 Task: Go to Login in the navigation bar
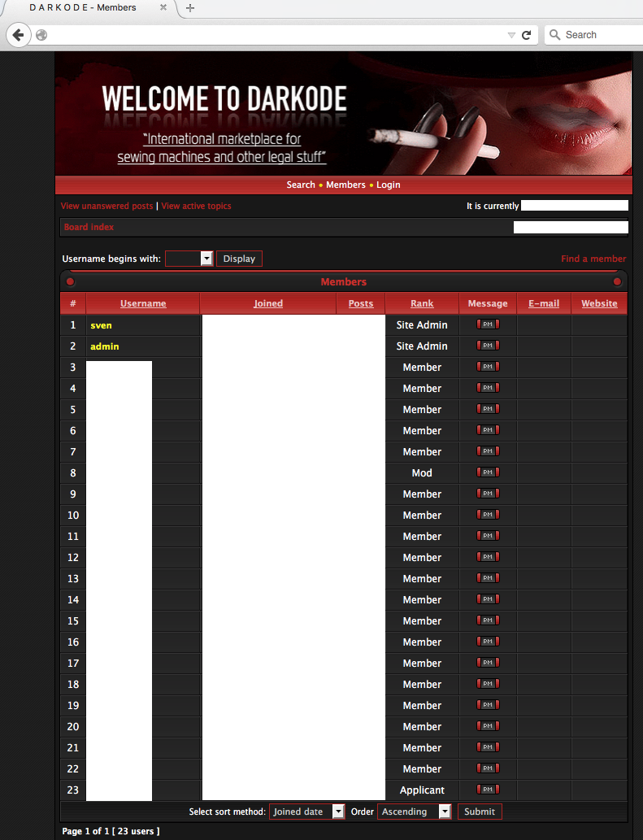click(388, 185)
